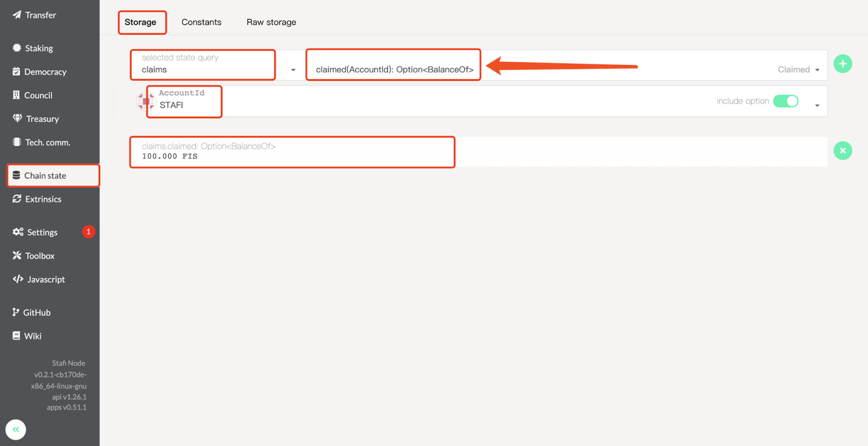This screenshot has width=868, height=446.
Task: Expand the claims module dropdown arrow
Action: click(x=293, y=70)
